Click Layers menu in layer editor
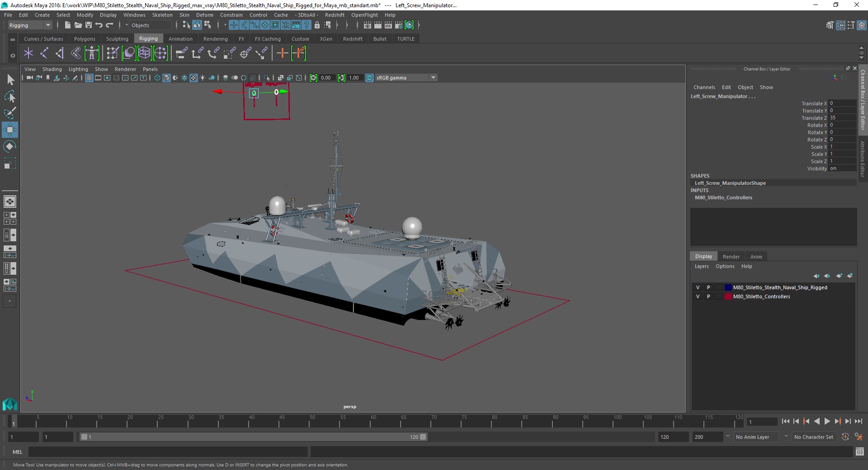Screen dimensions: 868x470 click(x=702, y=266)
